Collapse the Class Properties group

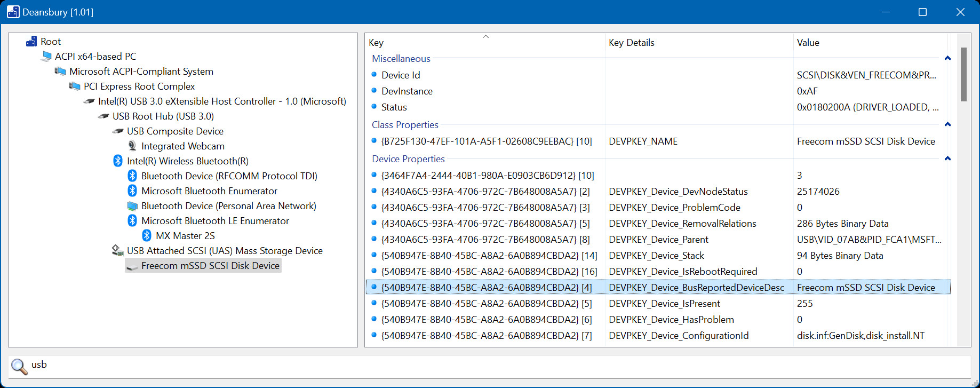(947, 125)
